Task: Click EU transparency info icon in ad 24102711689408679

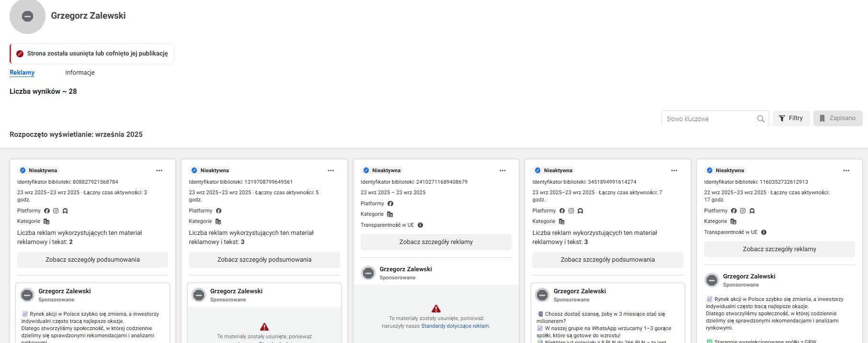Action: [420, 225]
